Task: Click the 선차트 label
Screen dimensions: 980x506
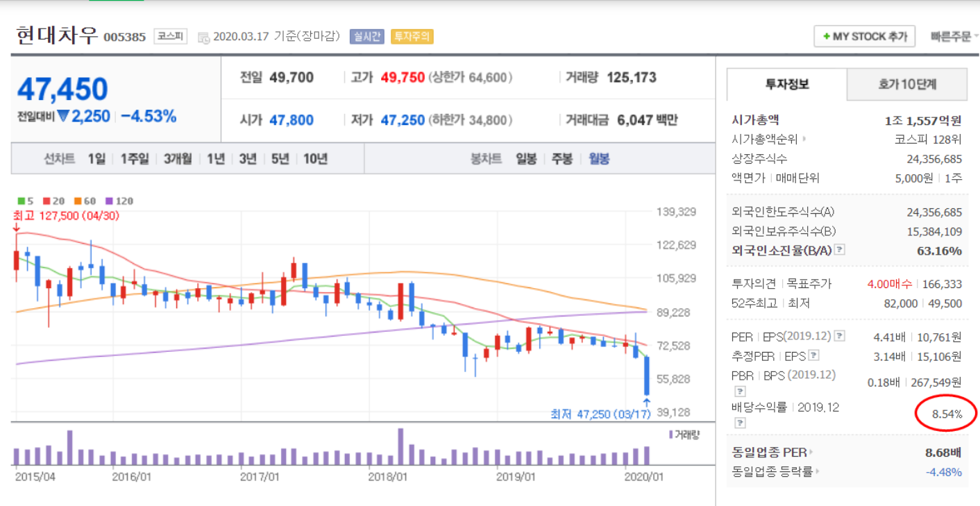Action: (60, 159)
